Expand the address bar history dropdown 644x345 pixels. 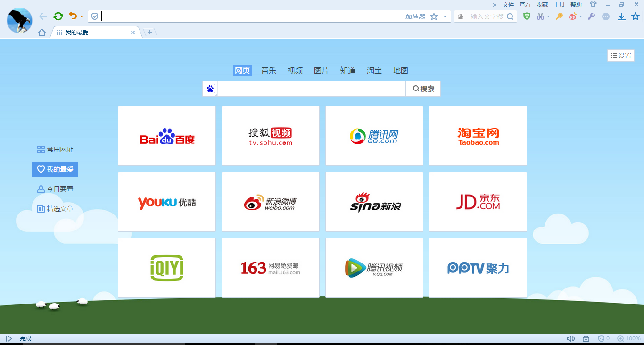point(445,16)
